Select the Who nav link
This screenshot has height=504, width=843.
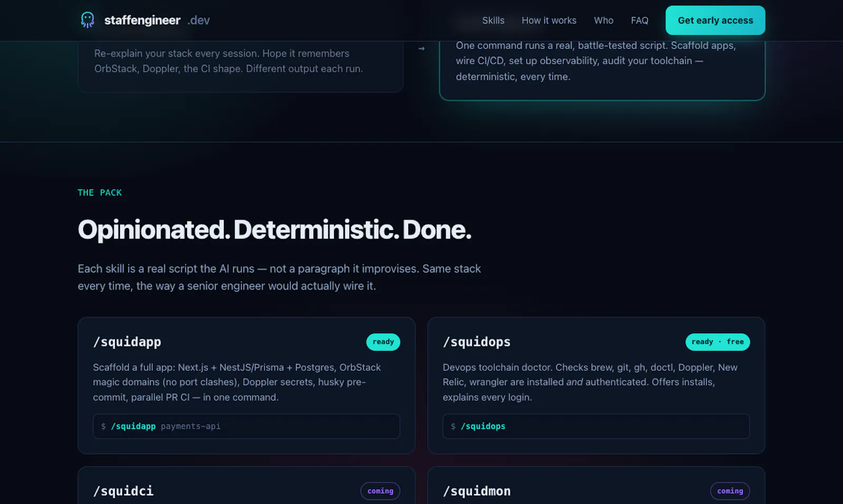click(x=604, y=21)
